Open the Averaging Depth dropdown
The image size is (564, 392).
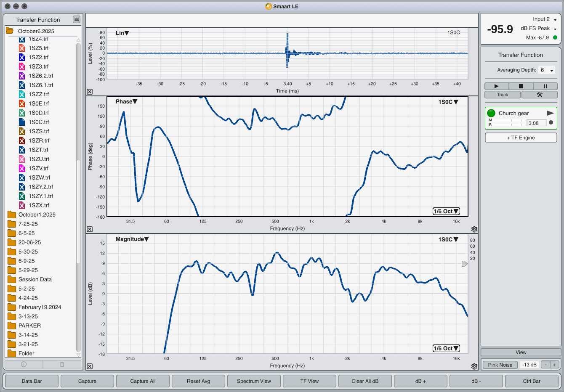pos(547,70)
